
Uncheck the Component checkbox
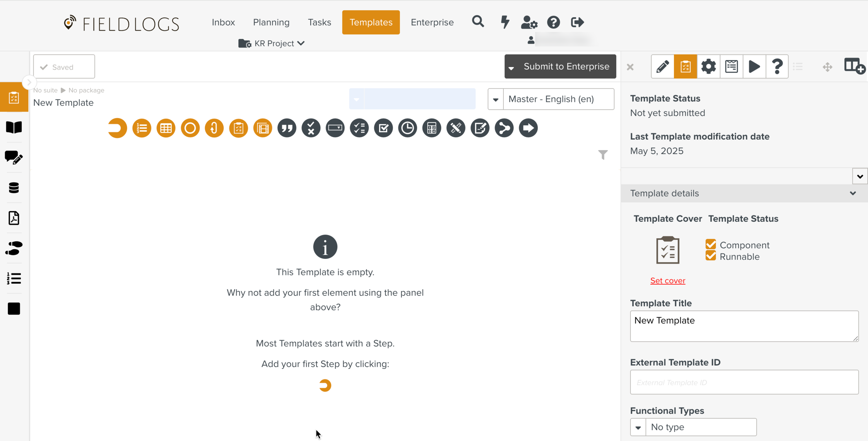coord(710,245)
